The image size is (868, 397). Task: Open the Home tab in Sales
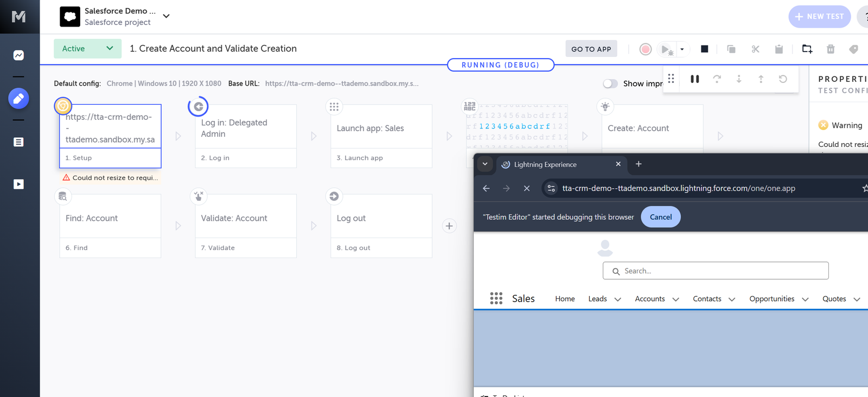pyautogui.click(x=565, y=299)
